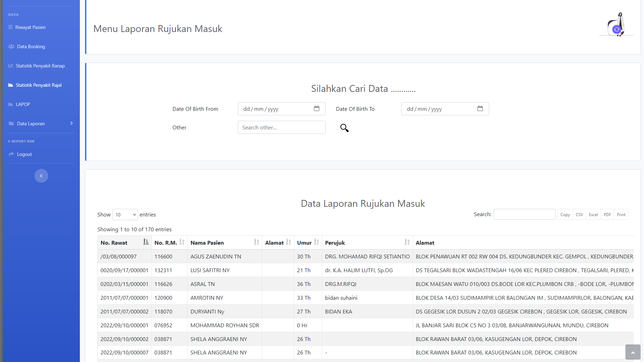Click the scroll-to-top arrow button
Image resolution: width=644 pixels, height=362 pixels.
[633, 352]
